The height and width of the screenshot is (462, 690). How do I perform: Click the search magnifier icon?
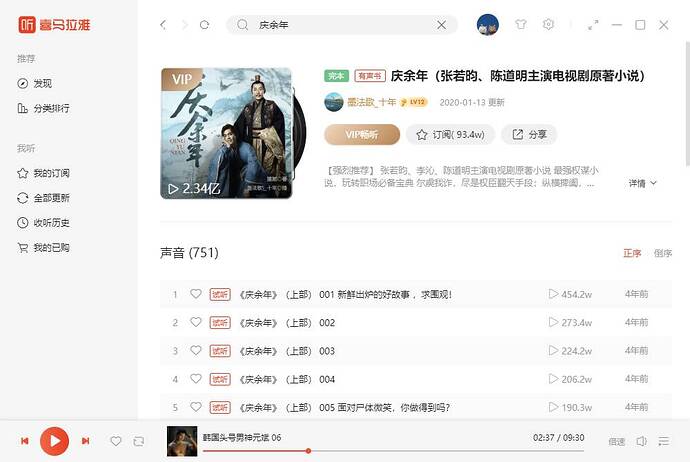242,25
